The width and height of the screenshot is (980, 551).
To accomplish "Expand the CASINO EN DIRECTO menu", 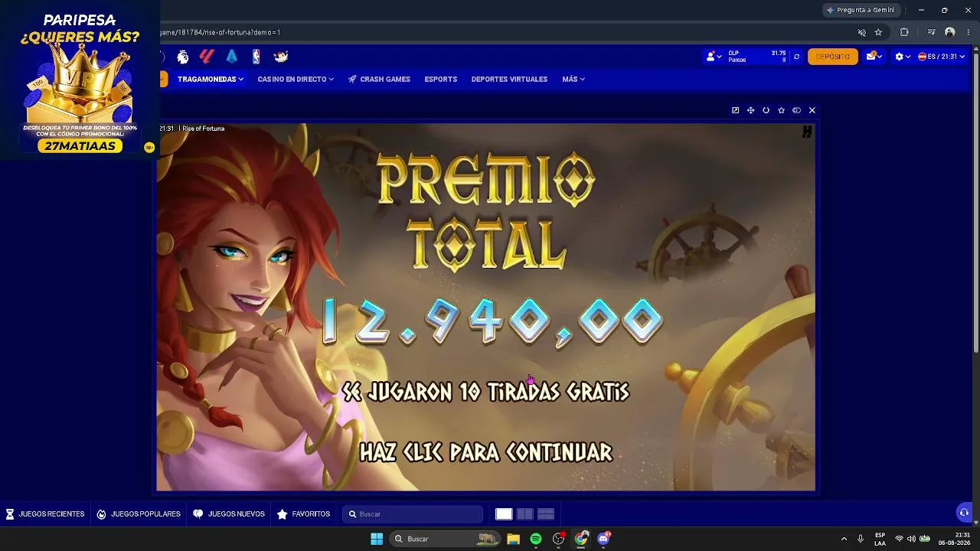I will [x=296, y=79].
